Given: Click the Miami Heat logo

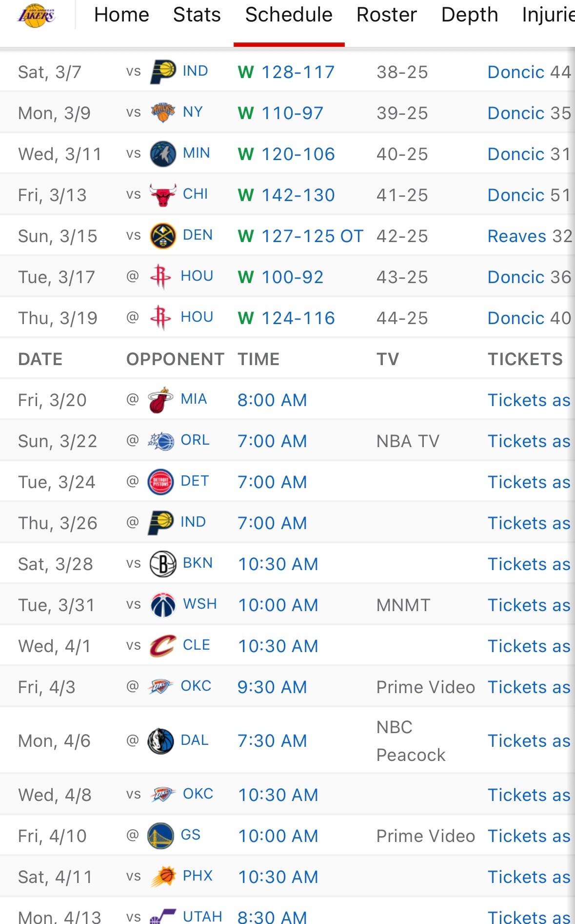Looking at the screenshot, I should point(160,400).
